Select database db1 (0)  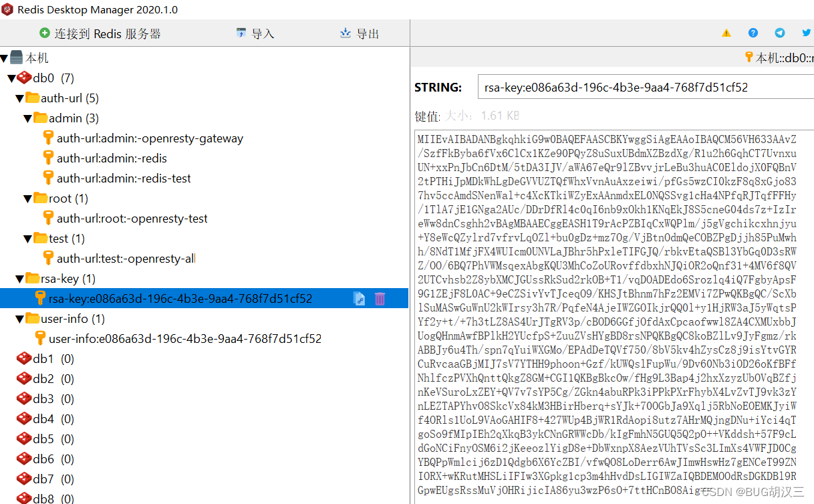click(53, 359)
